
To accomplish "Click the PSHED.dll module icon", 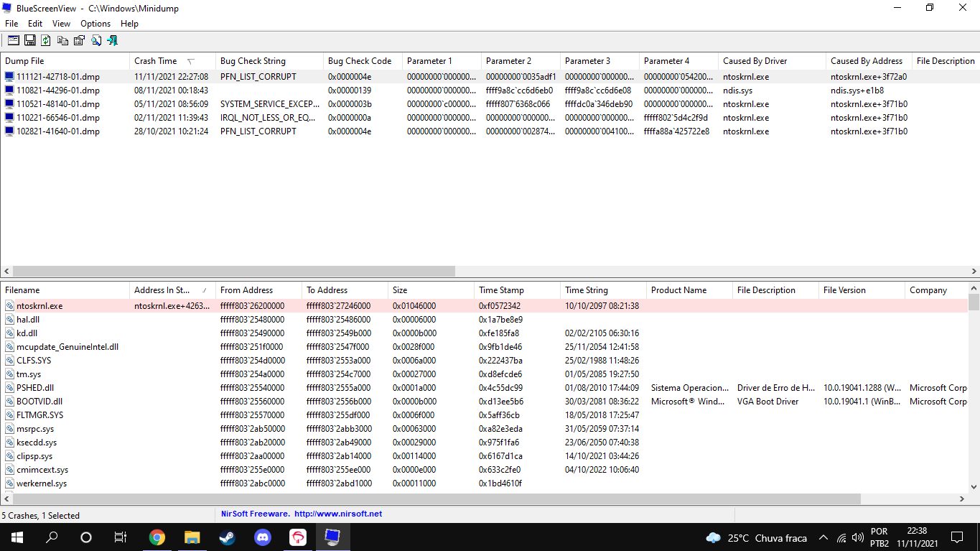I will click(x=9, y=388).
